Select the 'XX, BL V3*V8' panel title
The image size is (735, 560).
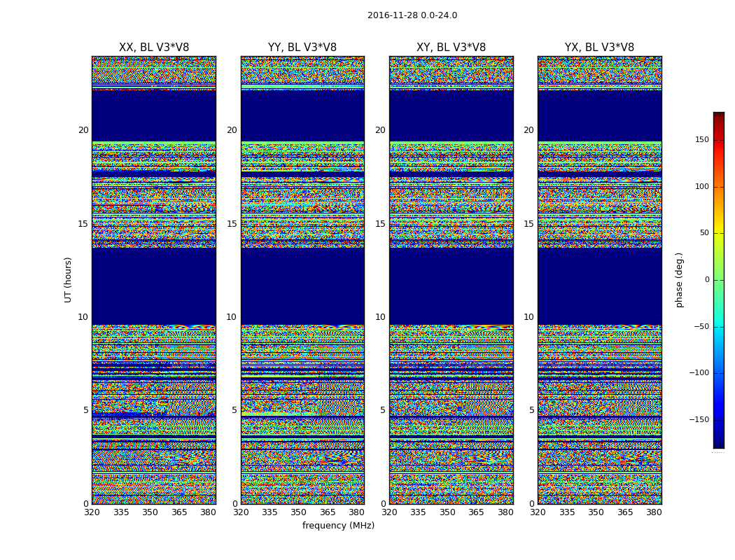(x=154, y=48)
